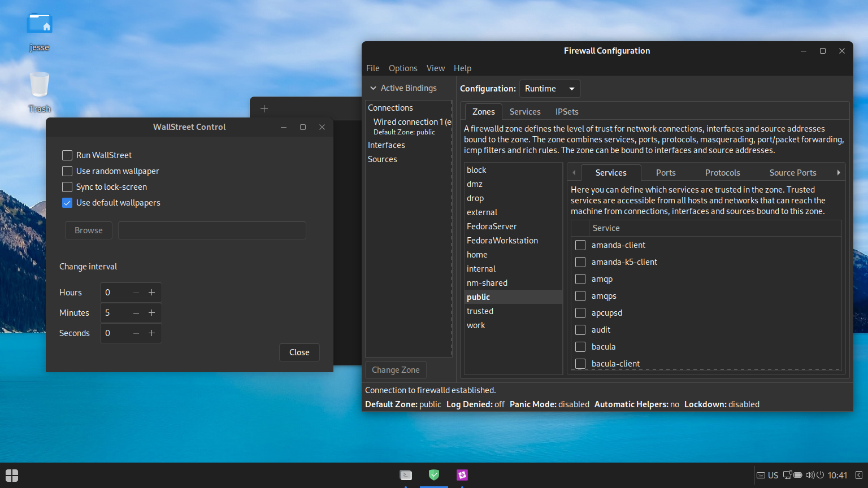Image resolution: width=868 pixels, height=488 pixels.
Task: Switch to the IPSets tab
Action: pyautogui.click(x=567, y=112)
